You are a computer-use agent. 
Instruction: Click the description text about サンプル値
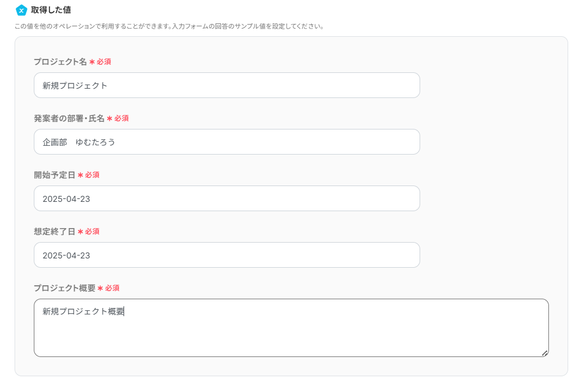point(170,26)
